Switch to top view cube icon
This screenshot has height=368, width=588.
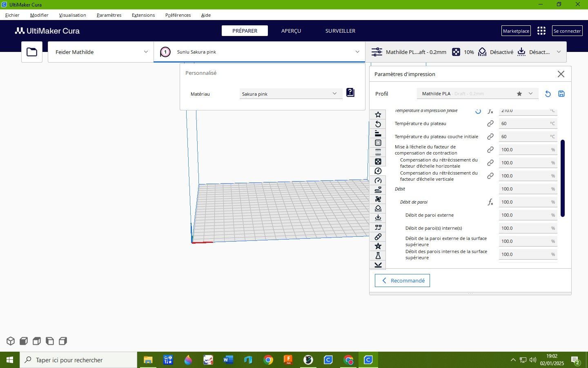(37, 341)
